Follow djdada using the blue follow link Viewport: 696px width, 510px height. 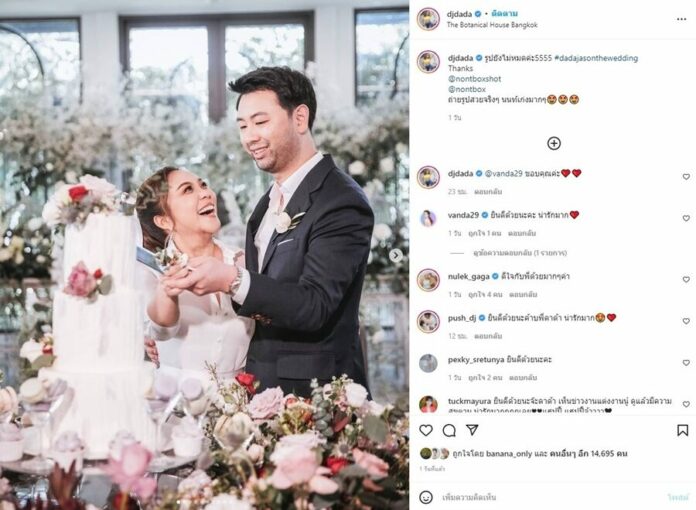click(x=504, y=14)
